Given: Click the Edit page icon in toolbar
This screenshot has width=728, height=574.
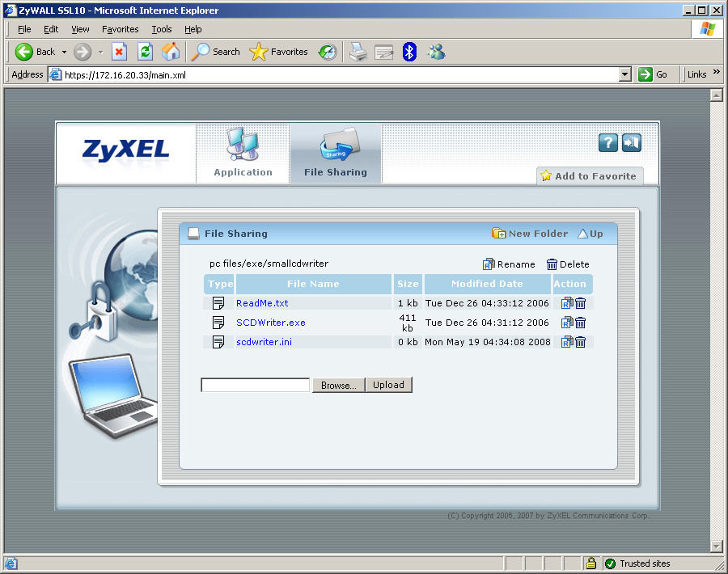Looking at the screenshot, I should coord(384,52).
